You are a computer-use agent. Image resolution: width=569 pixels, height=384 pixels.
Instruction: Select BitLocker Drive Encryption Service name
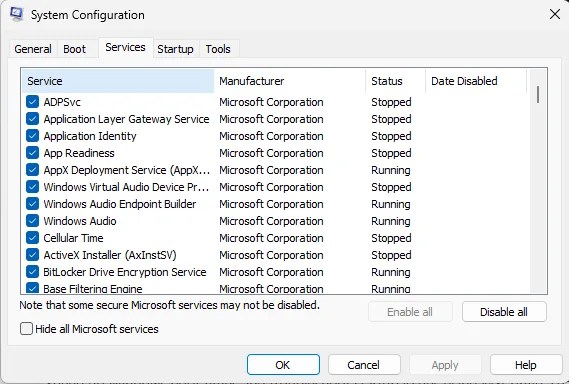click(x=125, y=273)
